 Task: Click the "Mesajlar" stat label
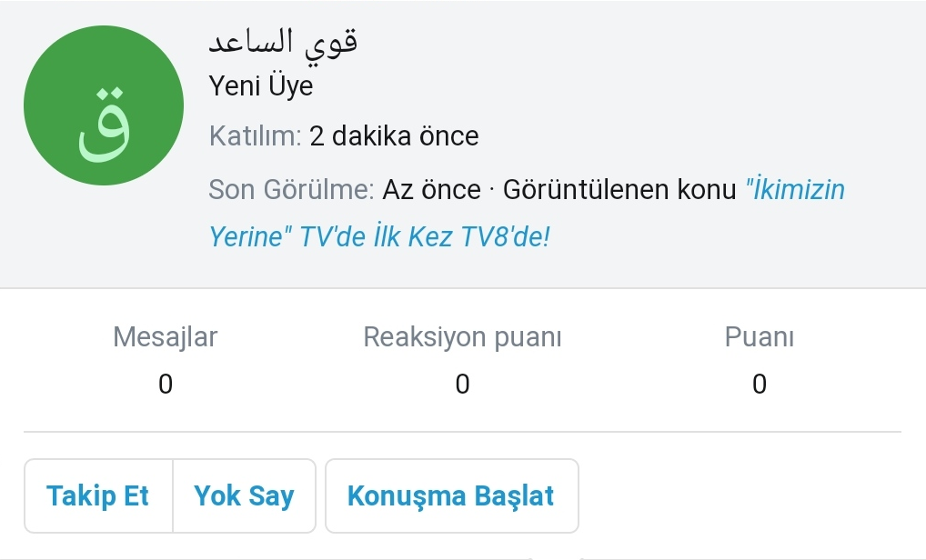tap(166, 337)
